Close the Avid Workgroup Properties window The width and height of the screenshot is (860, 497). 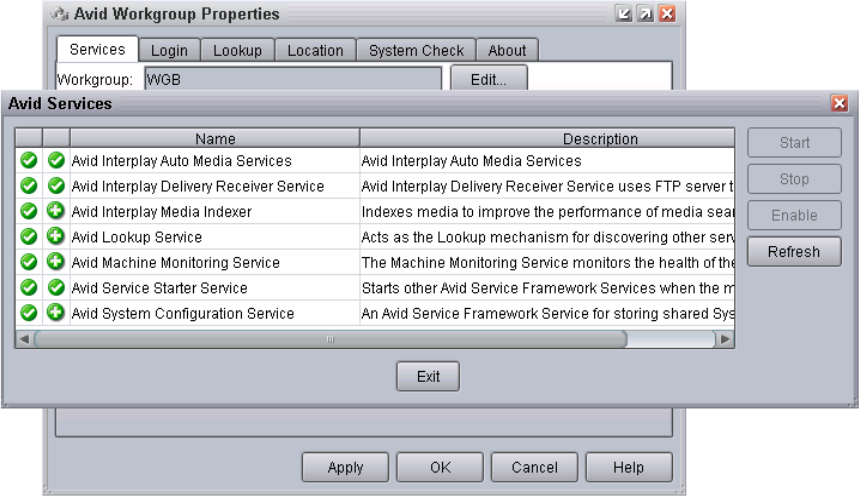coord(667,14)
